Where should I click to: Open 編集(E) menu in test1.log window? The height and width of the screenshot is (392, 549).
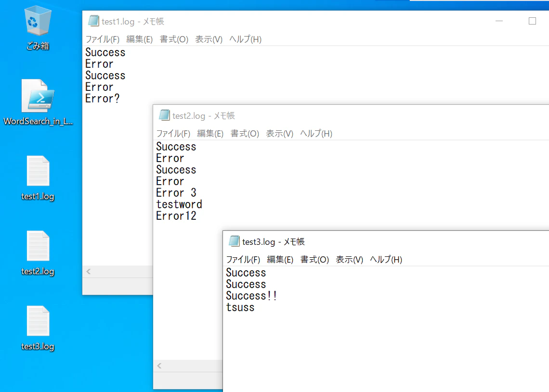coord(139,39)
